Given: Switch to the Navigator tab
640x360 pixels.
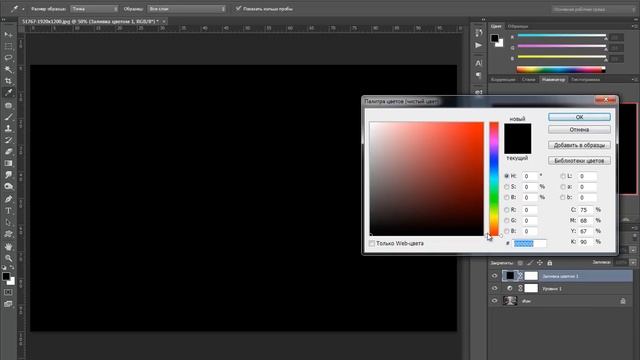Looking at the screenshot, I should point(553,80).
